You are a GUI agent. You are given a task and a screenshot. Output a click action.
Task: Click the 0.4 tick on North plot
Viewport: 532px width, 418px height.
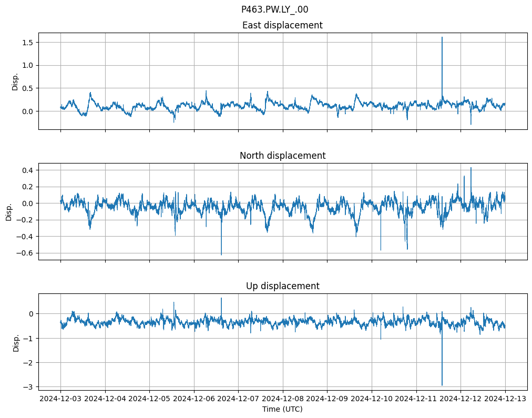(x=26, y=170)
